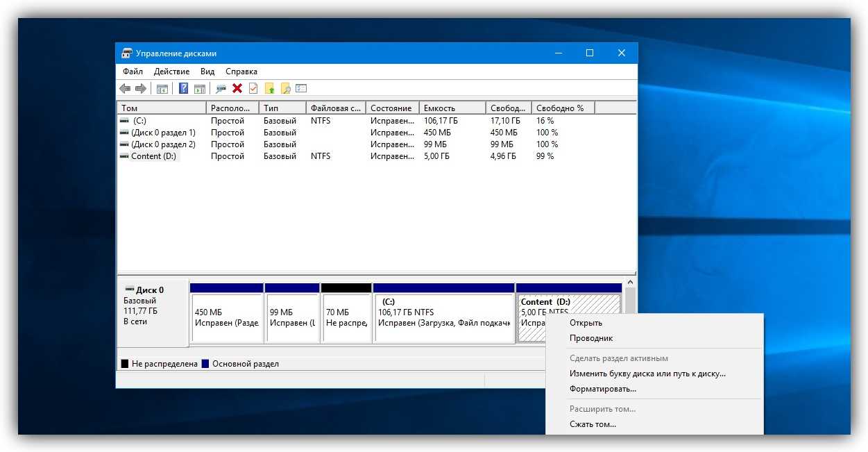Click drive icon beside Диск 0 раздел 2
Image resolution: width=868 pixels, height=452 pixels.
pyautogui.click(x=124, y=144)
